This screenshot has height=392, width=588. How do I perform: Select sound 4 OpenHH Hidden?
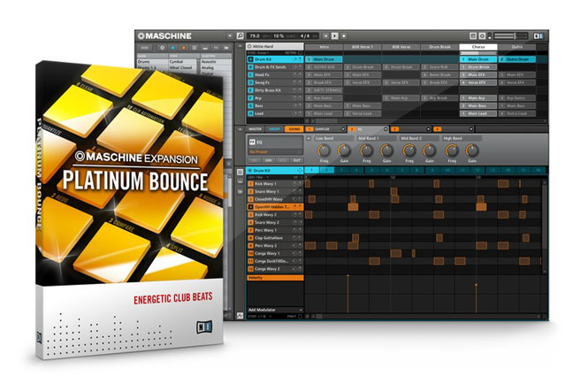tap(275, 207)
